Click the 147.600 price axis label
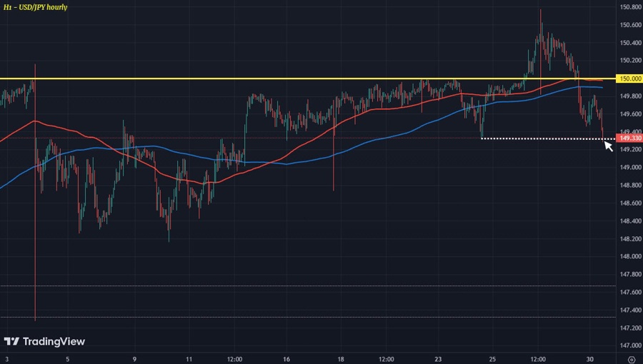The width and height of the screenshot is (643, 364). coord(631,292)
